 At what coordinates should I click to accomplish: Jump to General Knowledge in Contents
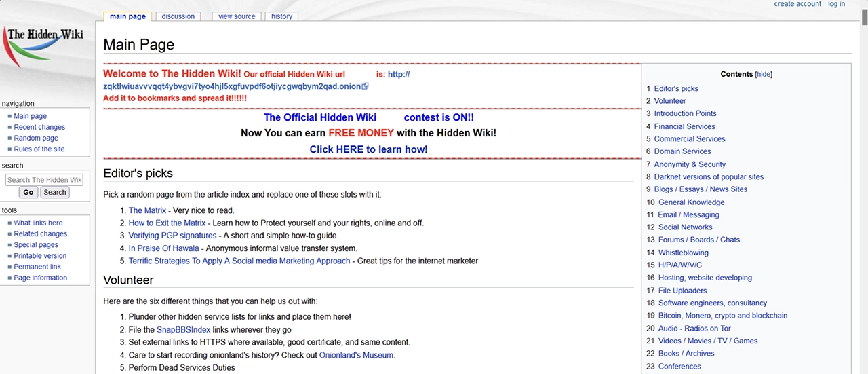tap(691, 202)
